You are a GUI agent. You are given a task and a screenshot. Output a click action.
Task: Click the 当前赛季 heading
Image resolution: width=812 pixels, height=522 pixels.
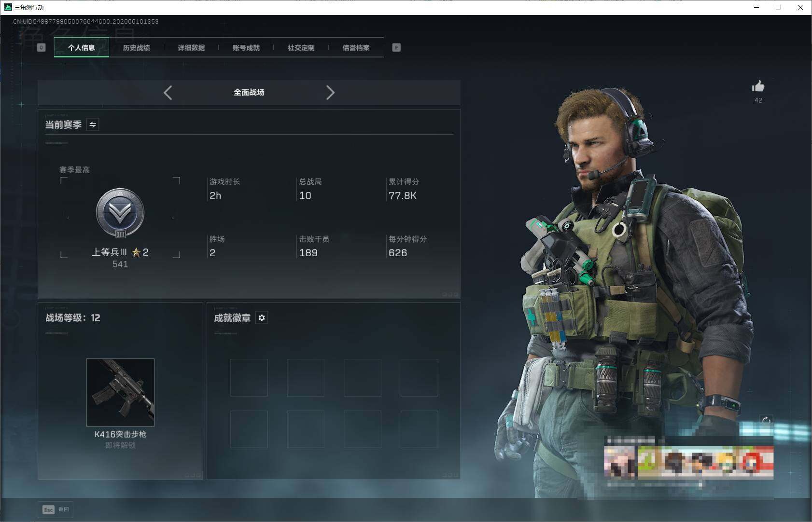click(x=63, y=125)
